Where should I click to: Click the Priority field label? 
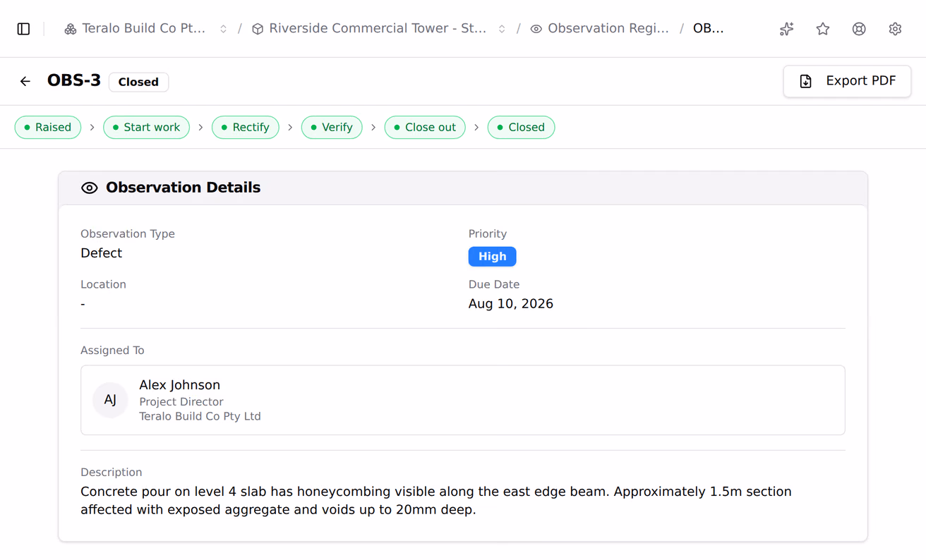pos(488,234)
